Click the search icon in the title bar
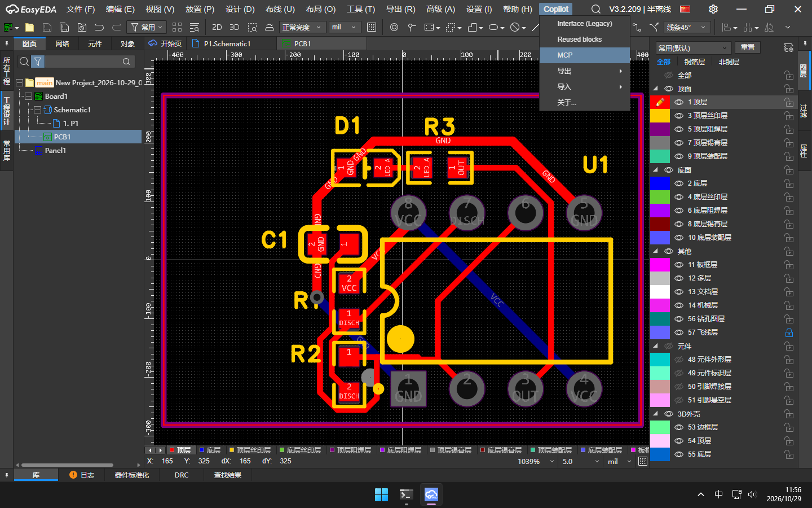 point(596,9)
